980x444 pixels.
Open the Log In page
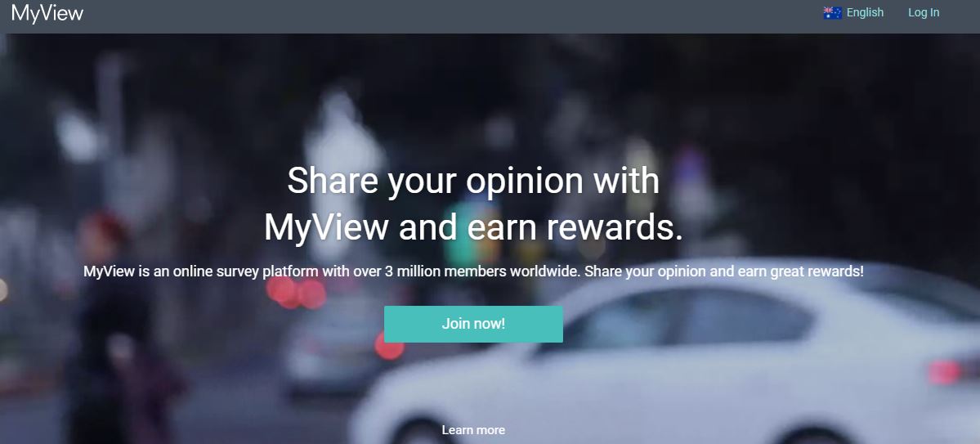pos(924,12)
